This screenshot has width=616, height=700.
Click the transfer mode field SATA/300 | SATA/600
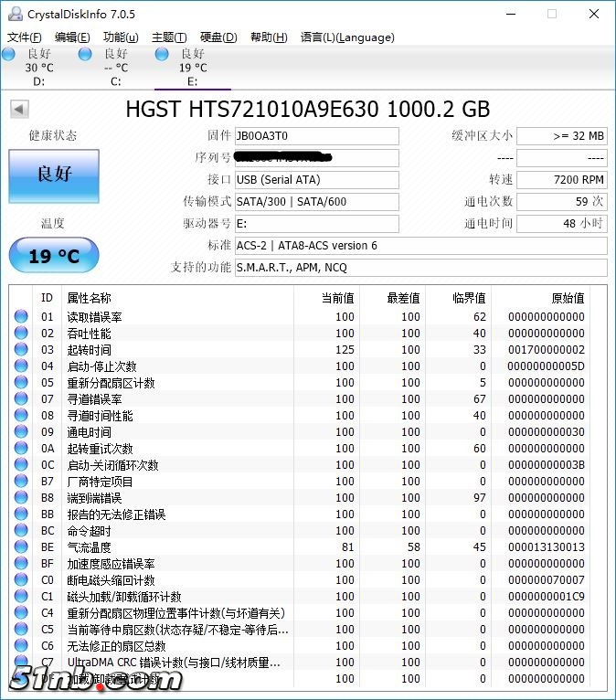317,202
